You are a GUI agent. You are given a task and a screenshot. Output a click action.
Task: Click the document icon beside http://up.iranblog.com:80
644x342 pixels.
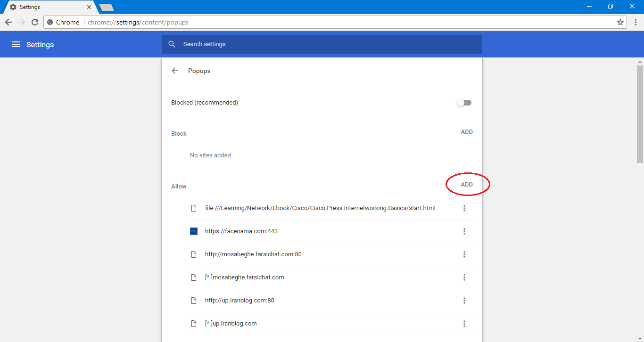coord(193,301)
